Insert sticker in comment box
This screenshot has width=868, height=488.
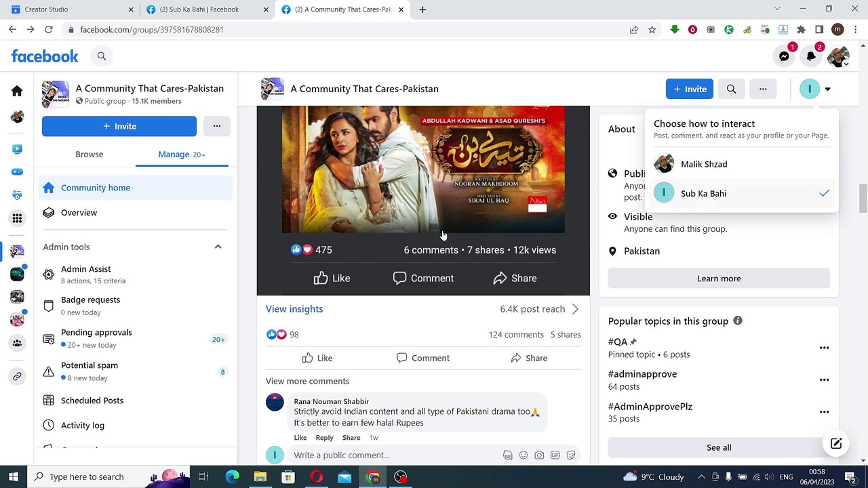click(571, 455)
